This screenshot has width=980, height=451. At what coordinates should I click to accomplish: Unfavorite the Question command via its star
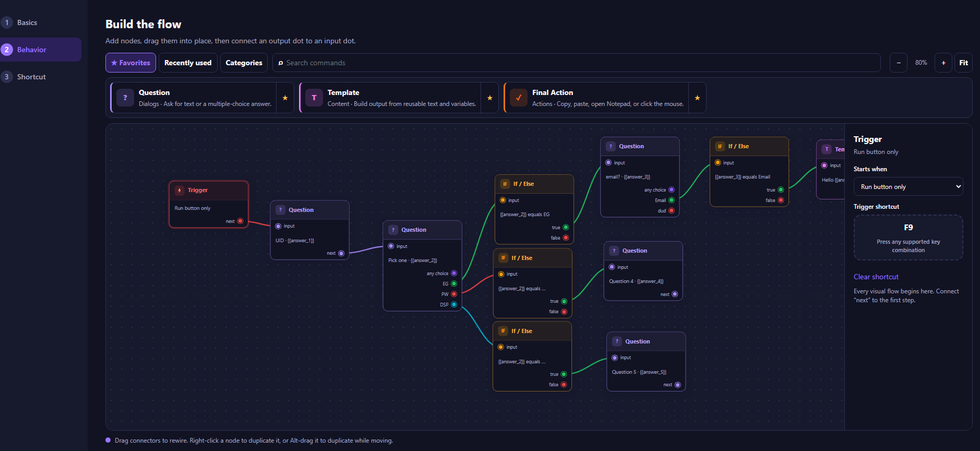point(285,98)
